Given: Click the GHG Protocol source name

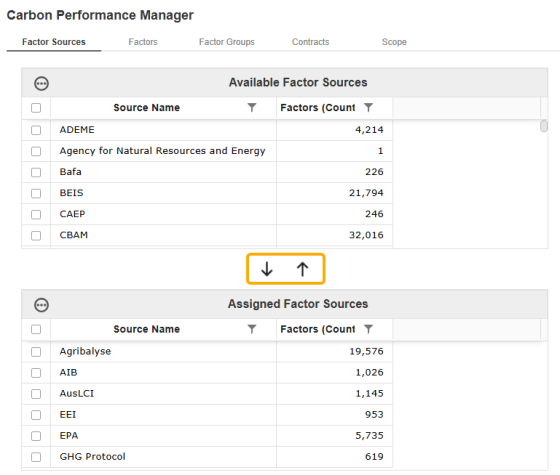Looking at the screenshot, I should [x=92, y=457].
